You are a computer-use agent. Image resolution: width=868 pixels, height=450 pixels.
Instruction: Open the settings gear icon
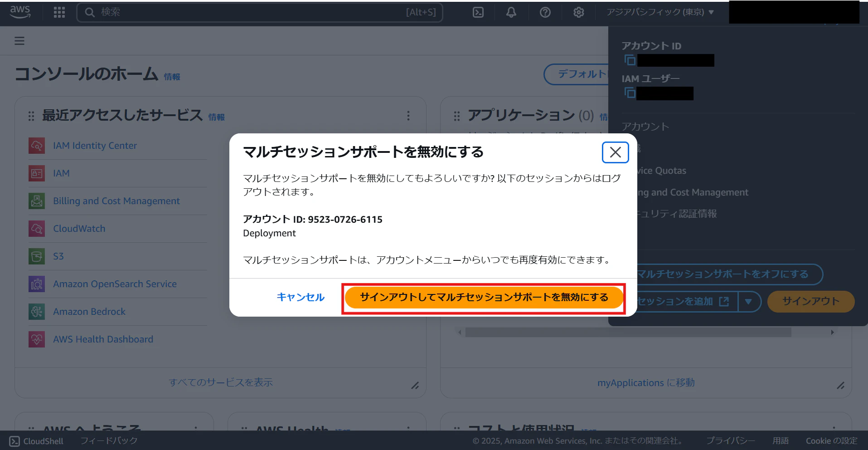pyautogui.click(x=579, y=12)
